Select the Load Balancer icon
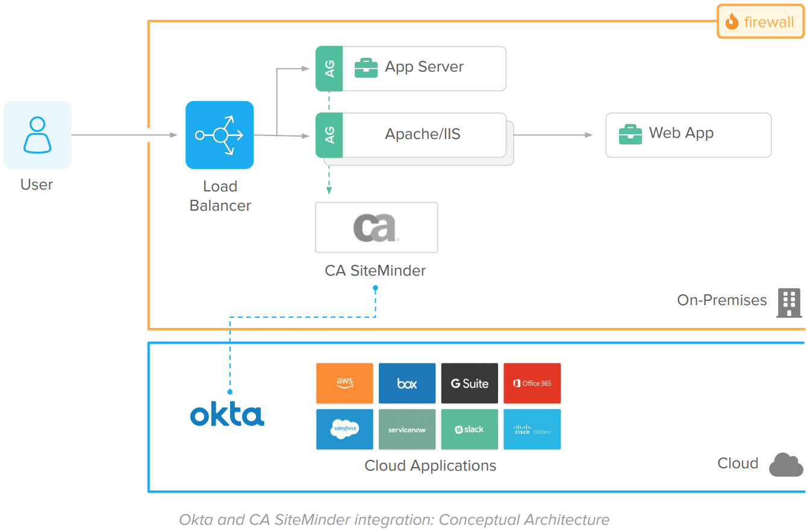 tap(219, 135)
